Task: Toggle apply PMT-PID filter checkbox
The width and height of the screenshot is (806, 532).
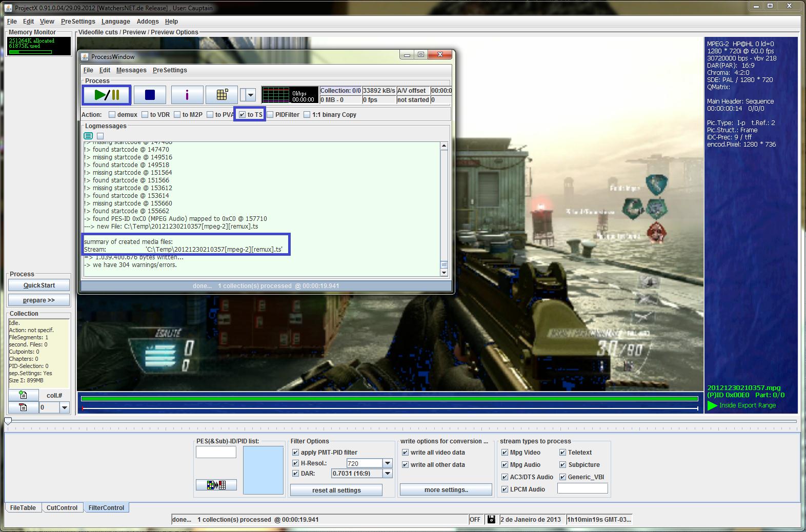Action: (295, 453)
